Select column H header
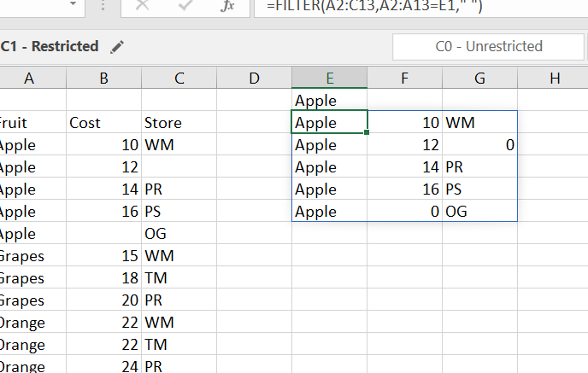Image resolution: width=588 pixels, height=373 pixels. click(x=553, y=78)
